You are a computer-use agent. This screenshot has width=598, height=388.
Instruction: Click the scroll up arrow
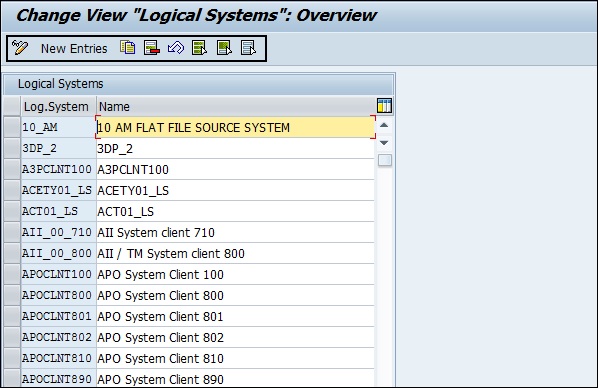pyautogui.click(x=384, y=125)
